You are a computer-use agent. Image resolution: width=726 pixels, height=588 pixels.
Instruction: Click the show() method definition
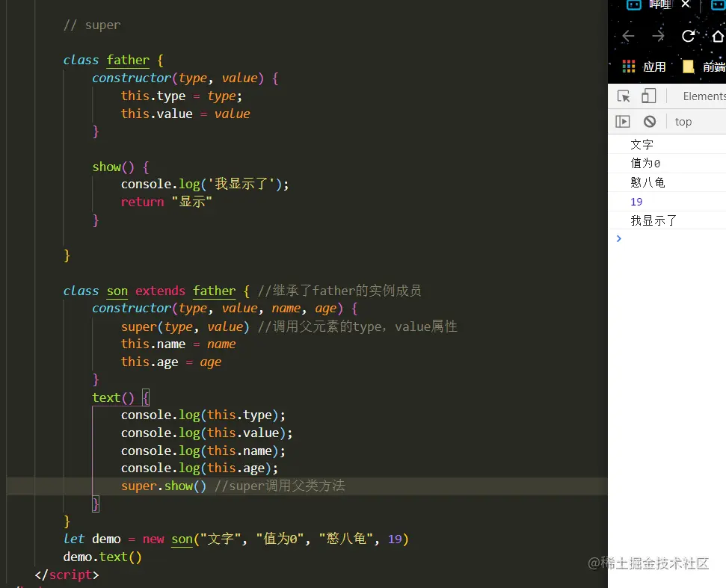tap(120, 167)
